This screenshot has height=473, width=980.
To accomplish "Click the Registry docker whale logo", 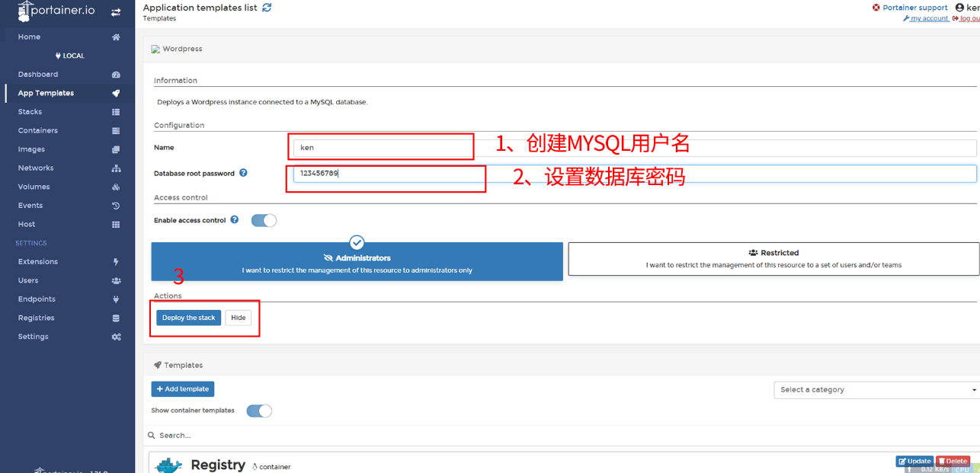I will (168, 465).
